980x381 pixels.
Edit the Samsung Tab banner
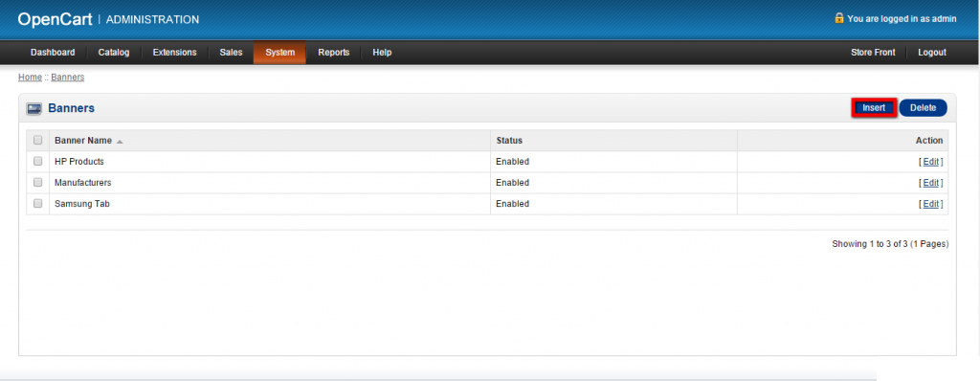click(930, 203)
